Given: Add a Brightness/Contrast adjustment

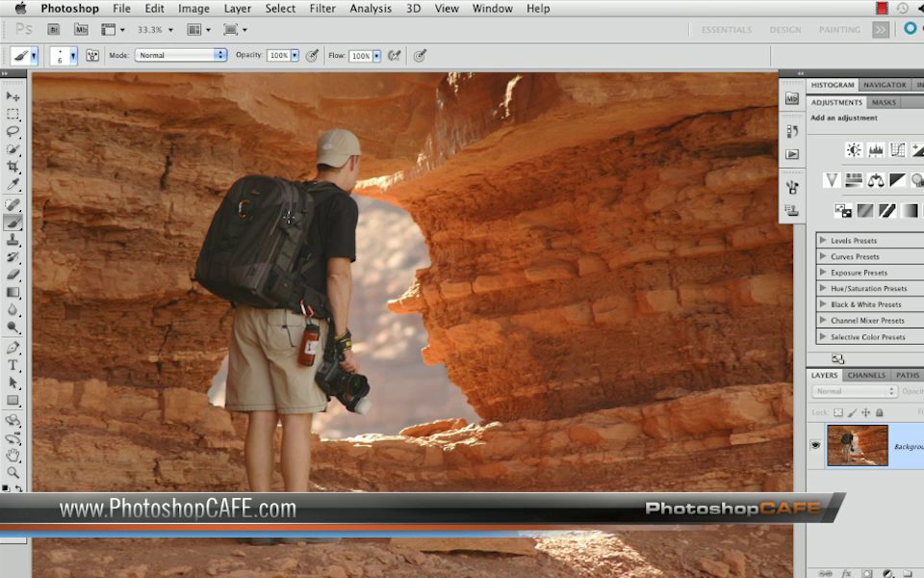Looking at the screenshot, I should tap(854, 150).
